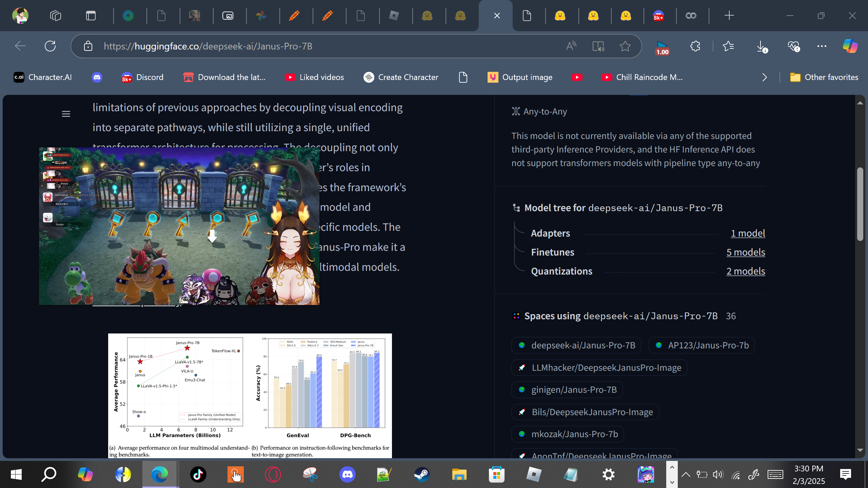The width and height of the screenshot is (868, 488).
Task: Launch the Copilot sidebar in Edge
Action: (850, 46)
